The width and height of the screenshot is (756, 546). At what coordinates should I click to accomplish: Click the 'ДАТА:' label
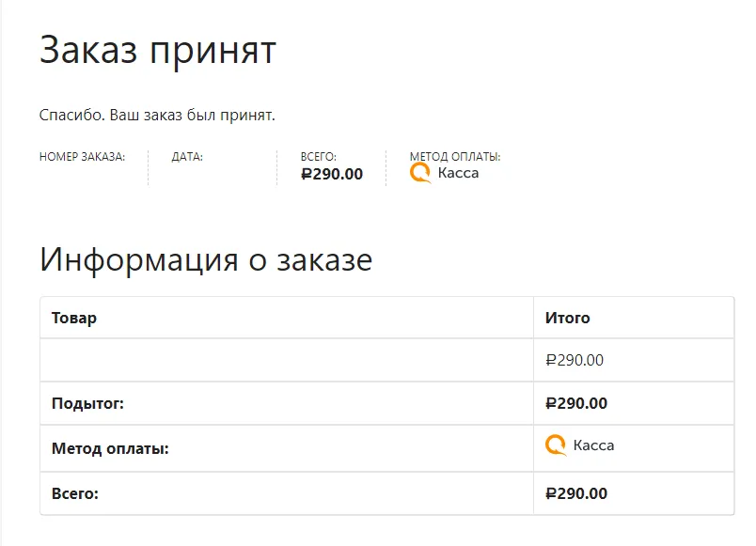click(187, 157)
